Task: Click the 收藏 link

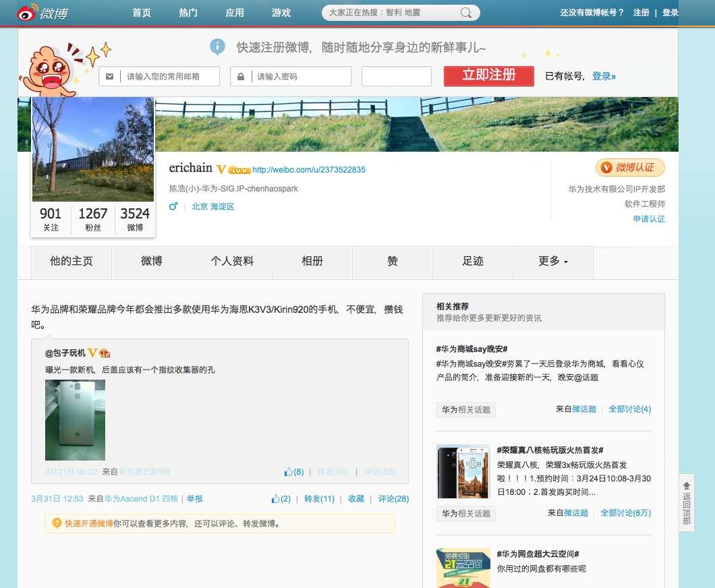Action: pyautogui.click(x=356, y=499)
